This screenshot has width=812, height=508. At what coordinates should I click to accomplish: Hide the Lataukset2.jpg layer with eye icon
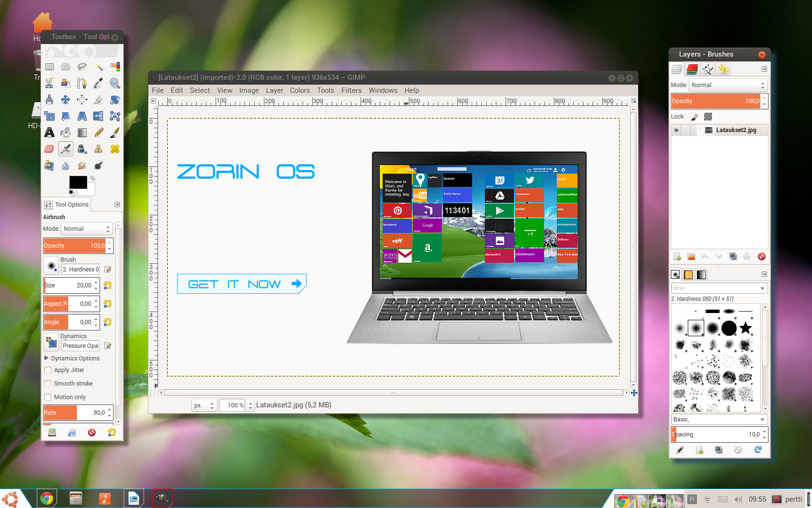pos(676,130)
